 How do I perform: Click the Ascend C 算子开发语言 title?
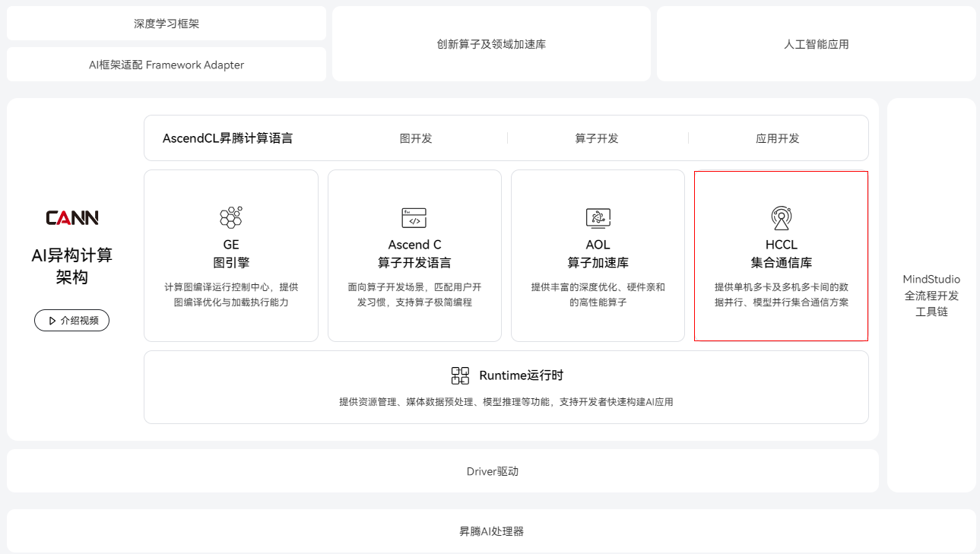414,254
